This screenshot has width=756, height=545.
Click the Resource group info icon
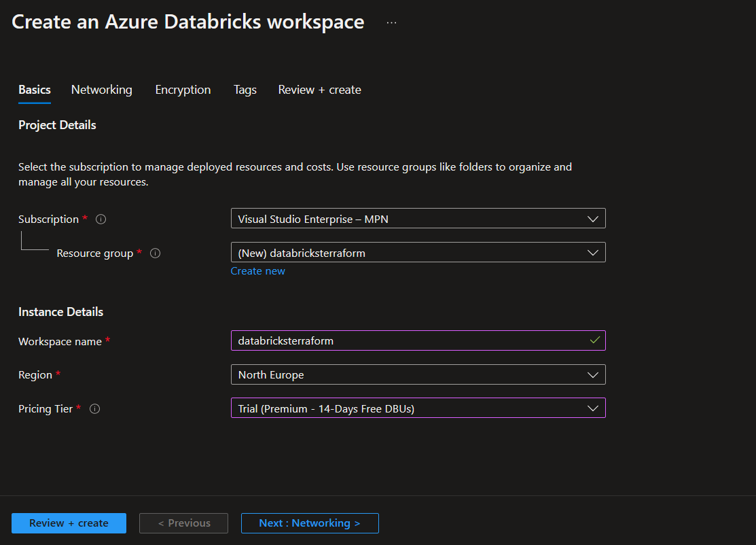[156, 253]
